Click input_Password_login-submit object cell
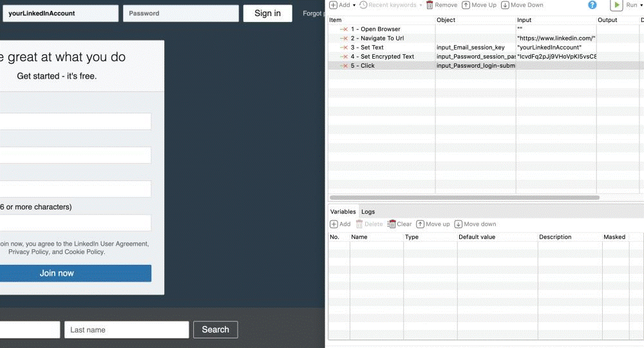 click(475, 66)
